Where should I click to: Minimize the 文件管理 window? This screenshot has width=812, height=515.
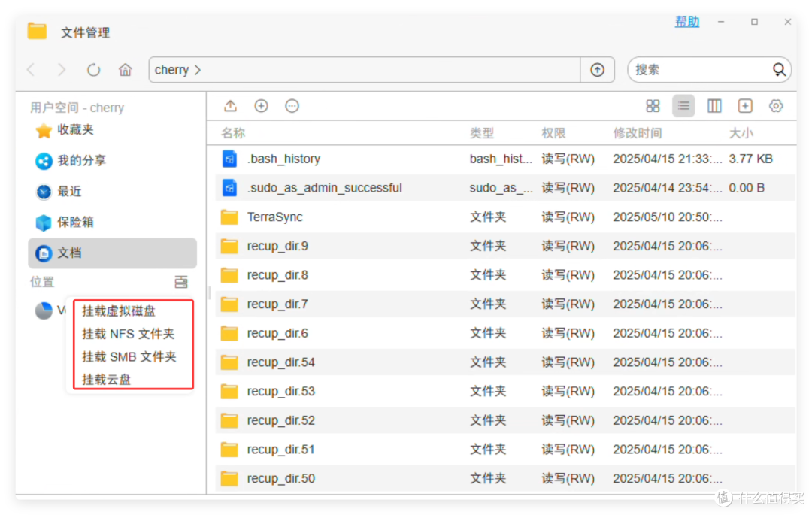tap(721, 22)
